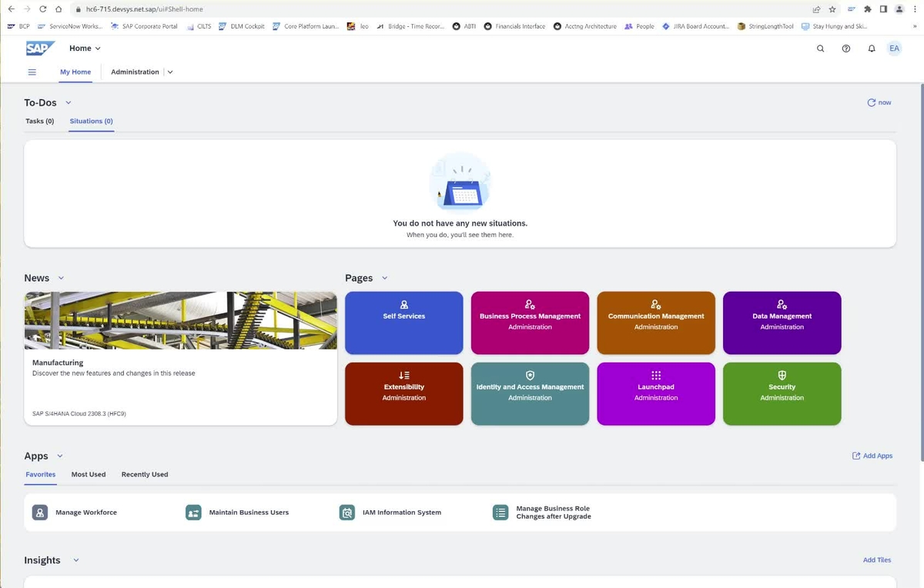Image resolution: width=924 pixels, height=588 pixels.
Task: Click the Add Apps link
Action: click(x=872, y=456)
